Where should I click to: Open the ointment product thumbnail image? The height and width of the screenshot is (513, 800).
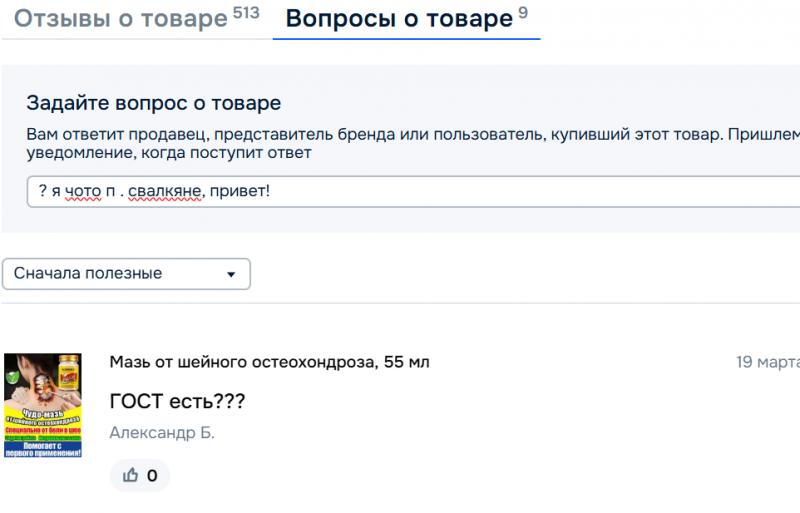click(43, 406)
